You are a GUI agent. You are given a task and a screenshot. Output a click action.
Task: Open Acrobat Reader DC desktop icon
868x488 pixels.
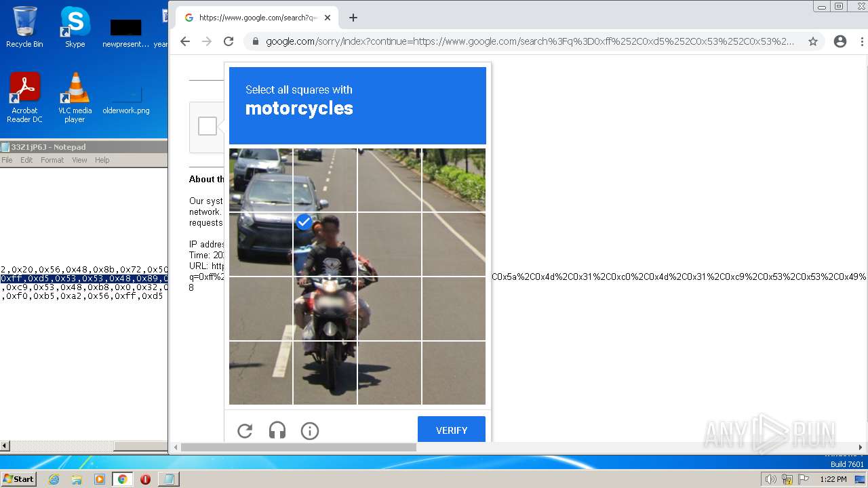24,98
